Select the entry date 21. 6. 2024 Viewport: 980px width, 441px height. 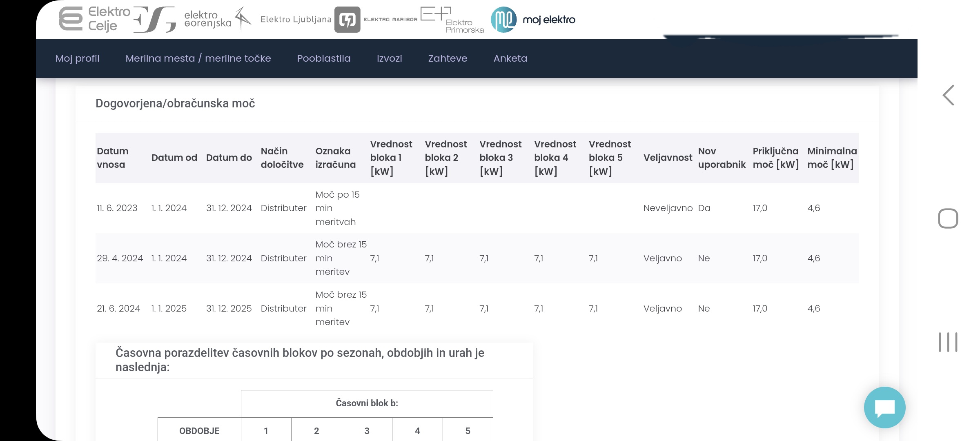[118, 309]
